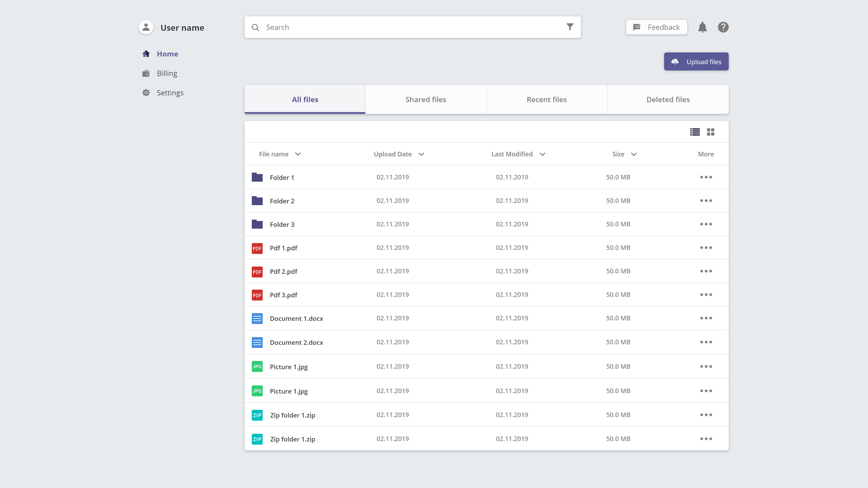
Task: Switch to list view layout
Action: (x=695, y=132)
